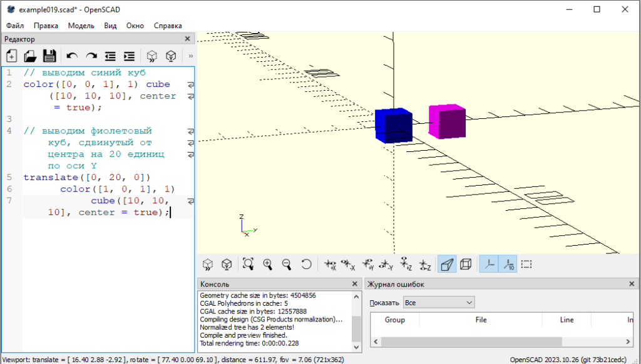Screen dimensions: 641x364
Task: Open the Показать filter dropdown
Action: click(438, 302)
